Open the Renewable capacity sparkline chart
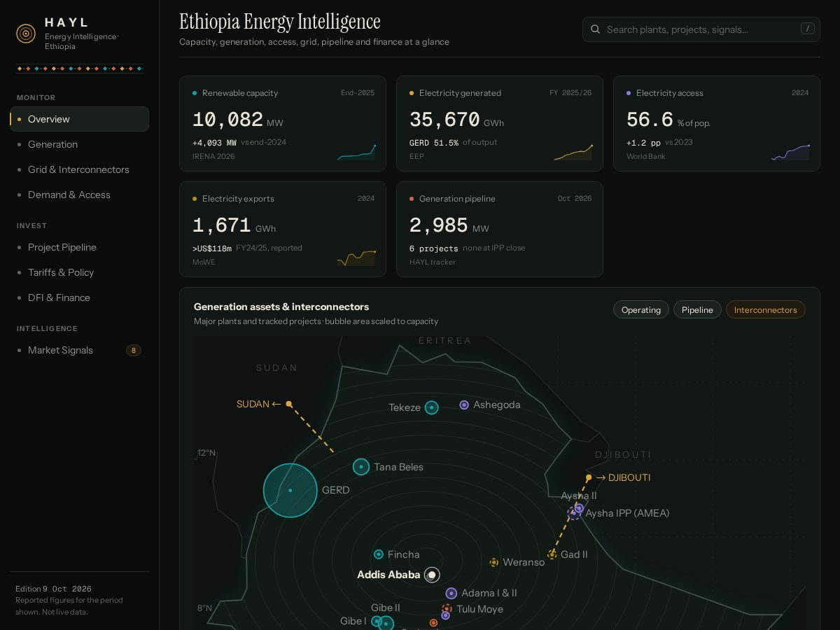Screen dimensions: 840x630 click(x=356, y=152)
